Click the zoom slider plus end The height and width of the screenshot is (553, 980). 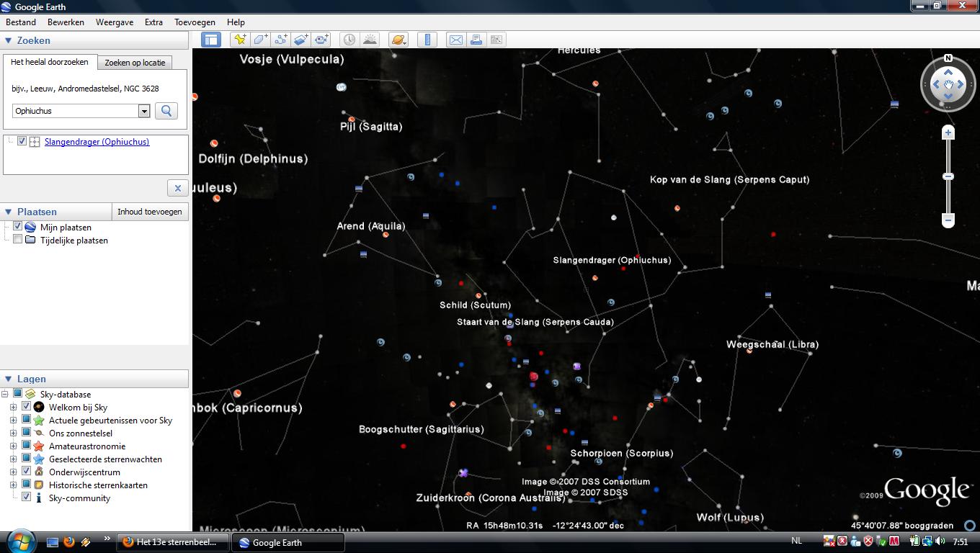point(948,133)
